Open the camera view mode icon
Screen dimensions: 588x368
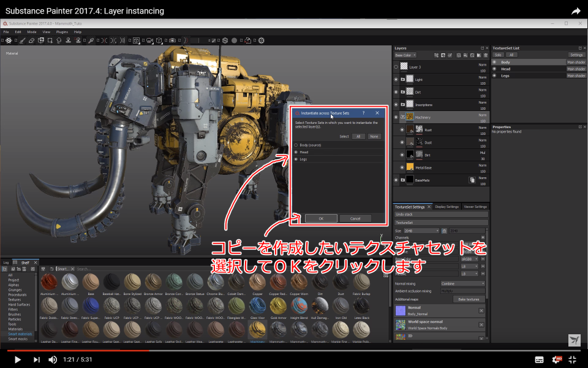149,40
